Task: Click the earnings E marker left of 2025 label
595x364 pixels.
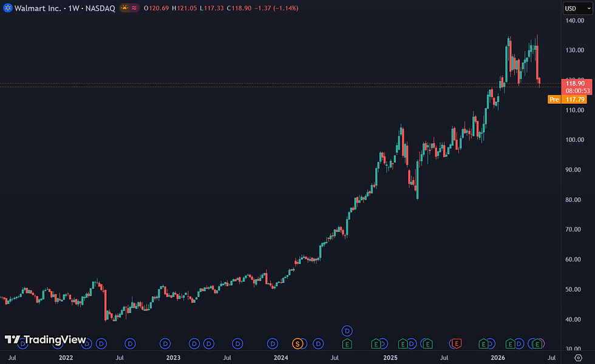Action: coord(376,344)
